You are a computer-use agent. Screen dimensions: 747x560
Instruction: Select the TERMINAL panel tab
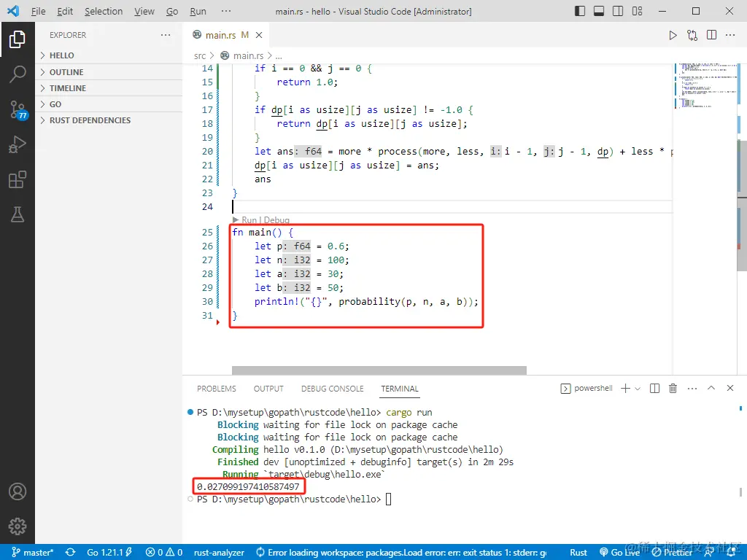(x=399, y=389)
